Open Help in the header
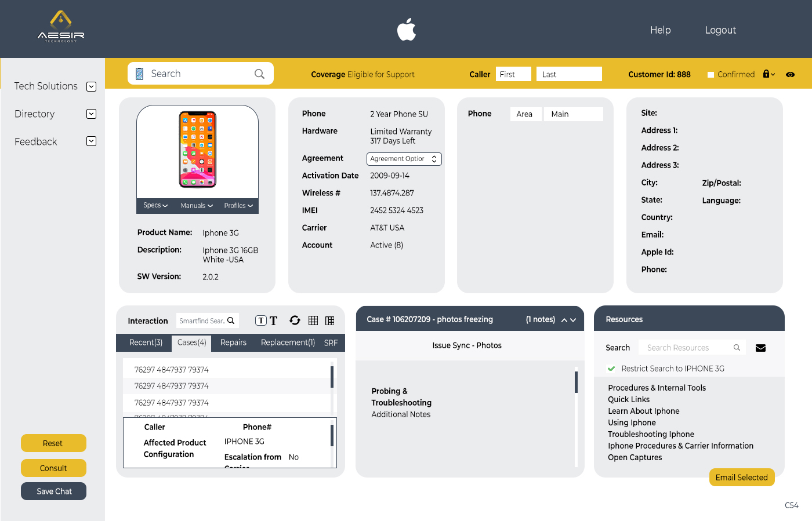Image resolution: width=812 pixels, height=521 pixels. pyautogui.click(x=661, y=30)
